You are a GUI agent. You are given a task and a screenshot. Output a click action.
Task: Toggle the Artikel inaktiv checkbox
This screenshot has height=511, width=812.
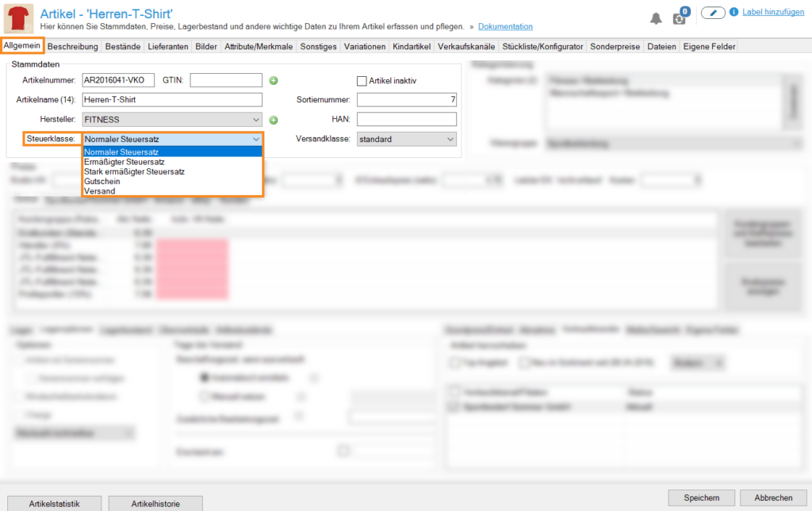(x=362, y=80)
